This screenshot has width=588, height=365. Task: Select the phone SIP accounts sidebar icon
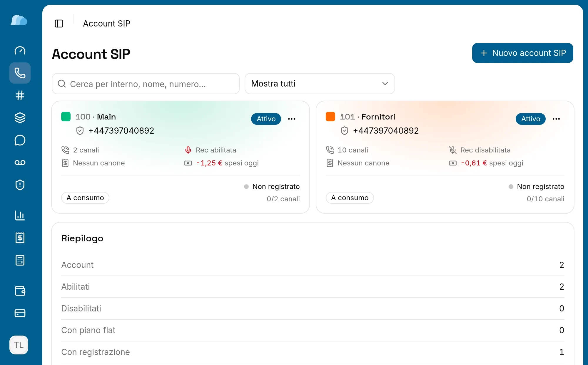tap(20, 73)
